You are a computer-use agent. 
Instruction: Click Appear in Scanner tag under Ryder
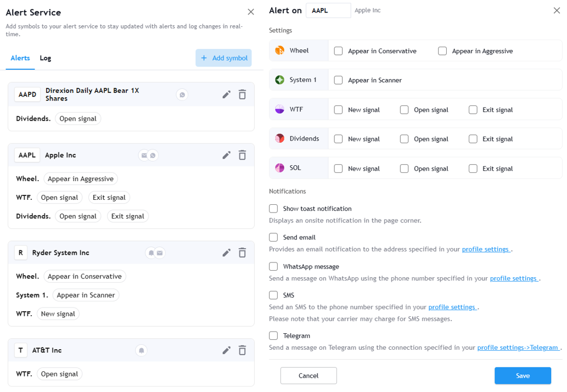tap(86, 295)
